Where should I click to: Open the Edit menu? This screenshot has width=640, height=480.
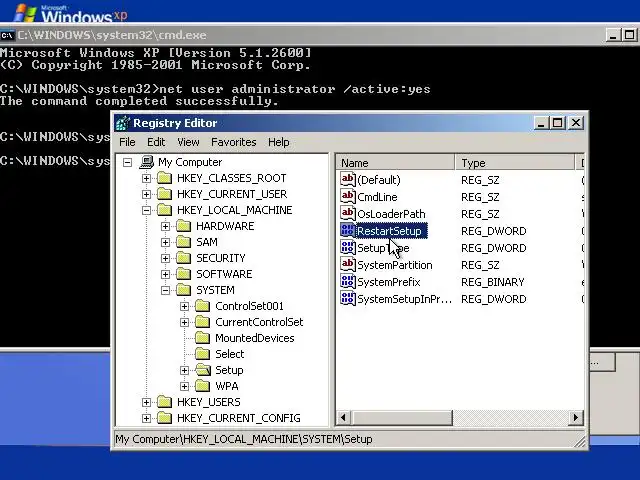156,142
